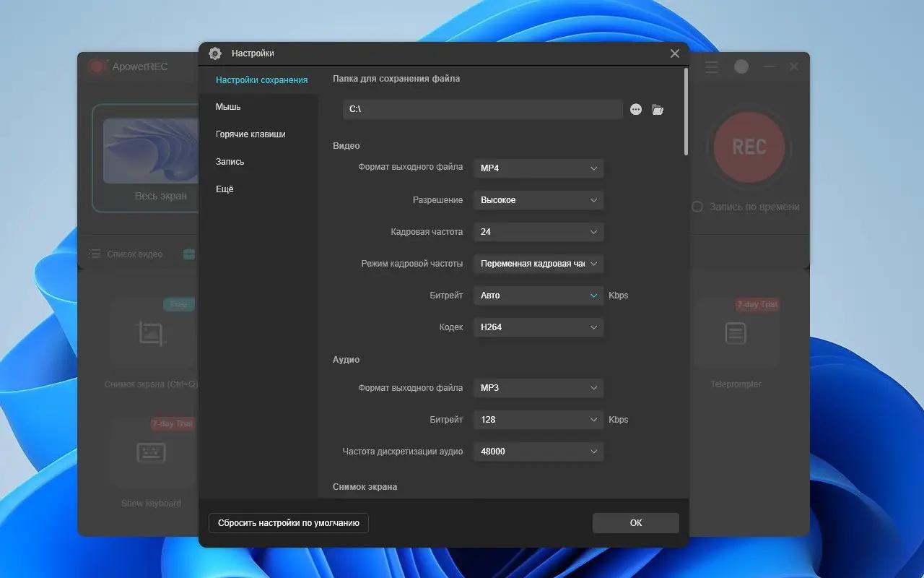Viewport: 924px width, 578px height.
Task: Expand the Кодек dropdown showing H264
Action: [539, 327]
